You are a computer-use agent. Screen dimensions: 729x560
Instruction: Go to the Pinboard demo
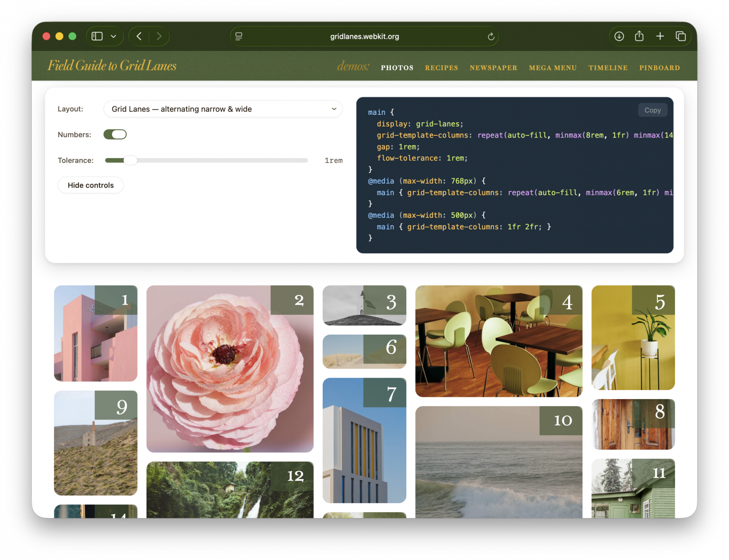click(x=660, y=68)
